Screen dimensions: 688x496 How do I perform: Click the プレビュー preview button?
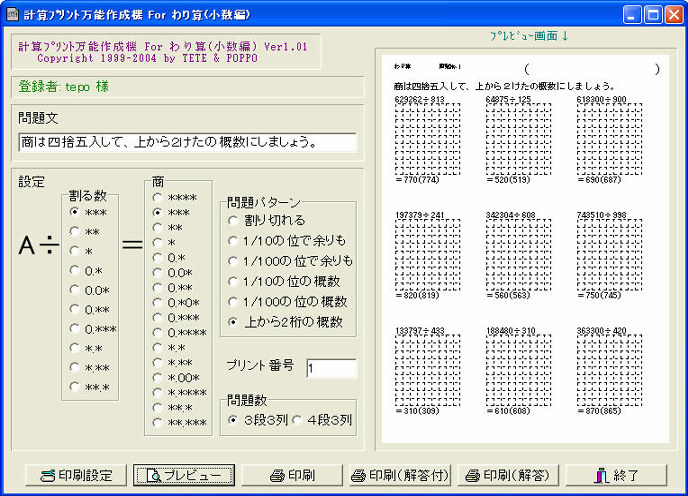point(184,475)
